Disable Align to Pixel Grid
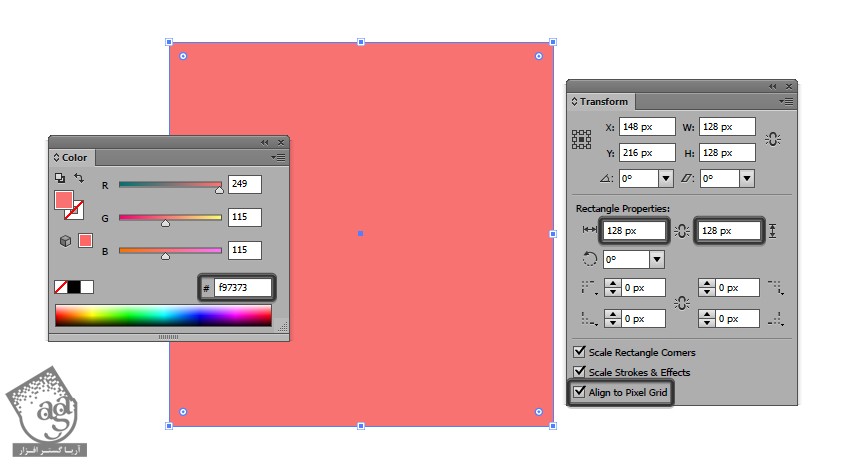Screen dimensions: 850x464 tap(579, 392)
